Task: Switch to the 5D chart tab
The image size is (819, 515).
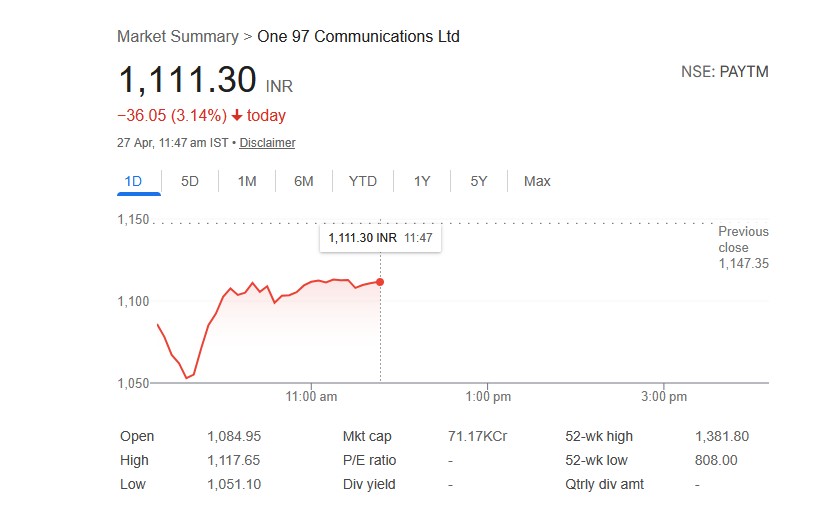Action: click(x=190, y=181)
